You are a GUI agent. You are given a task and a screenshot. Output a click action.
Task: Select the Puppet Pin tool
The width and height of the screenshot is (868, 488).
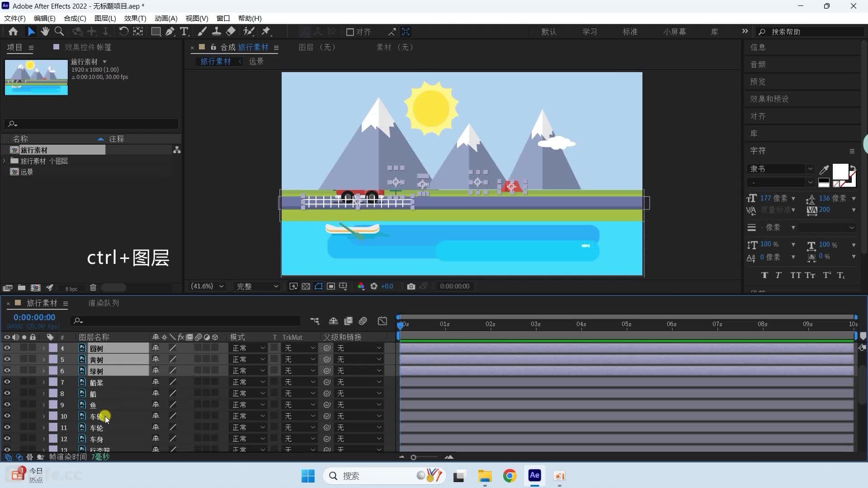coord(266,32)
